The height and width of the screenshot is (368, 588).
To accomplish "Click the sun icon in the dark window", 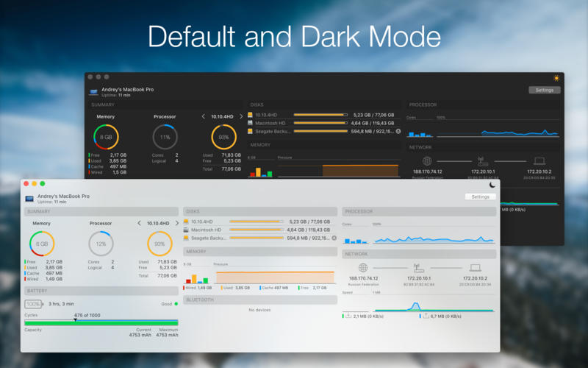I will coord(556,77).
